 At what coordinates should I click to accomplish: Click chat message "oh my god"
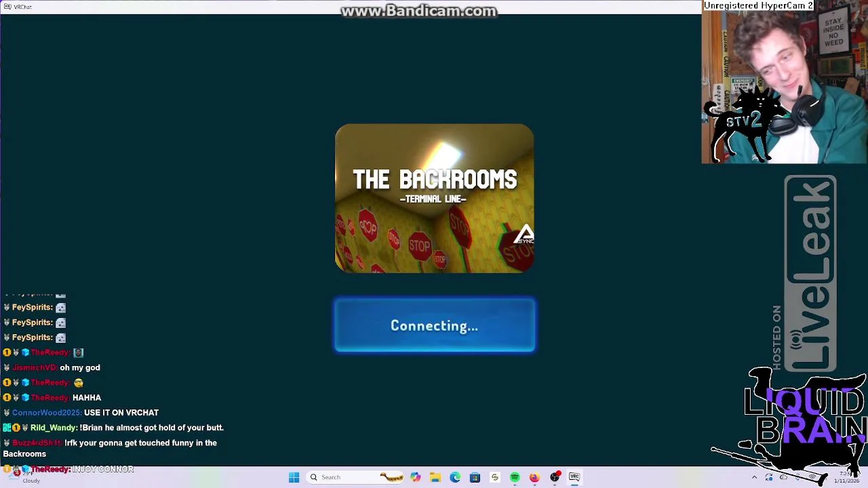point(80,367)
